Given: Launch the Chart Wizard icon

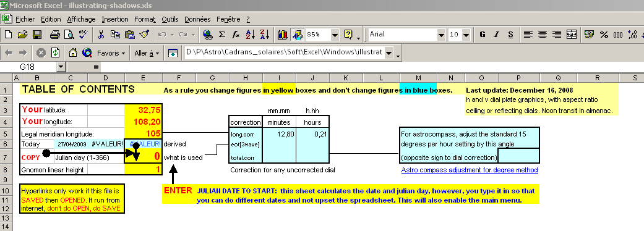Looking at the screenshot, I should point(283,35).
